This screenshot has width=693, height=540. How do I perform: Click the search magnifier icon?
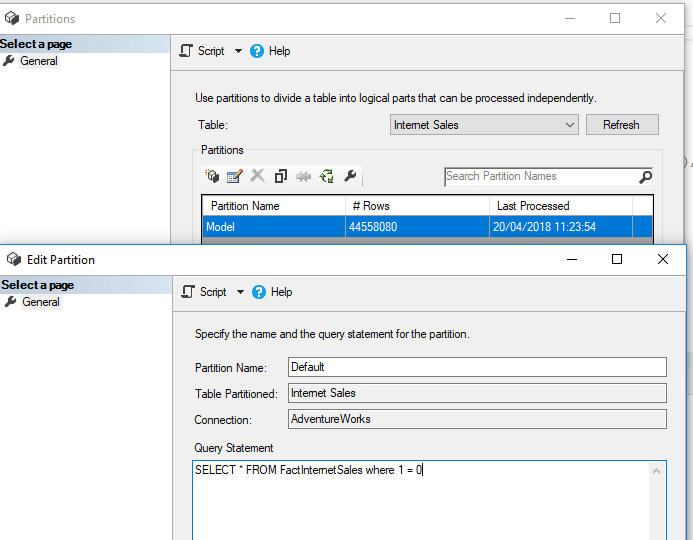click(645, 177)
